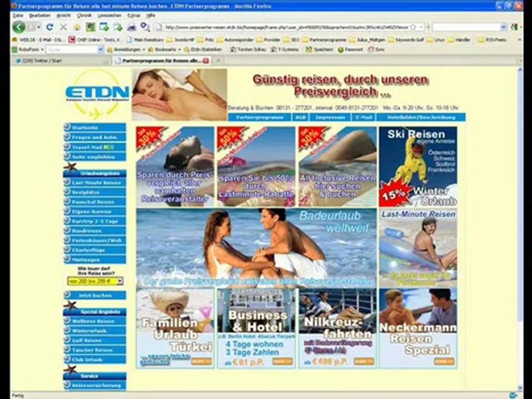The image size is (532, 399).
Task: Open the Partnerprogramme bookmarks folder
Action: pos(324,40)
